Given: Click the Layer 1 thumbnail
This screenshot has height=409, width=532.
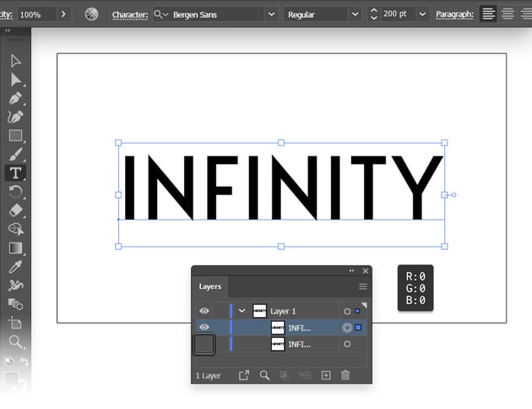Looking at the screenshot, I should pyautogui.click(x=259, y=311).
